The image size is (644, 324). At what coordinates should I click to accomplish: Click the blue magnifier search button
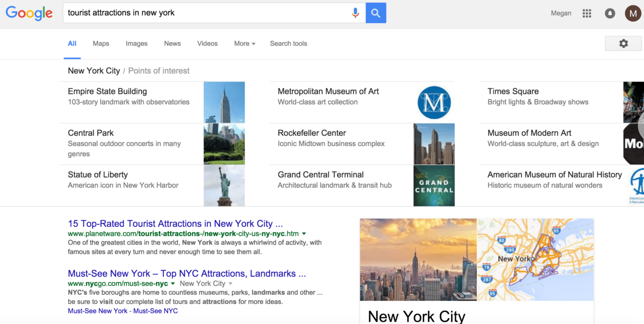[x=376, y=13]
